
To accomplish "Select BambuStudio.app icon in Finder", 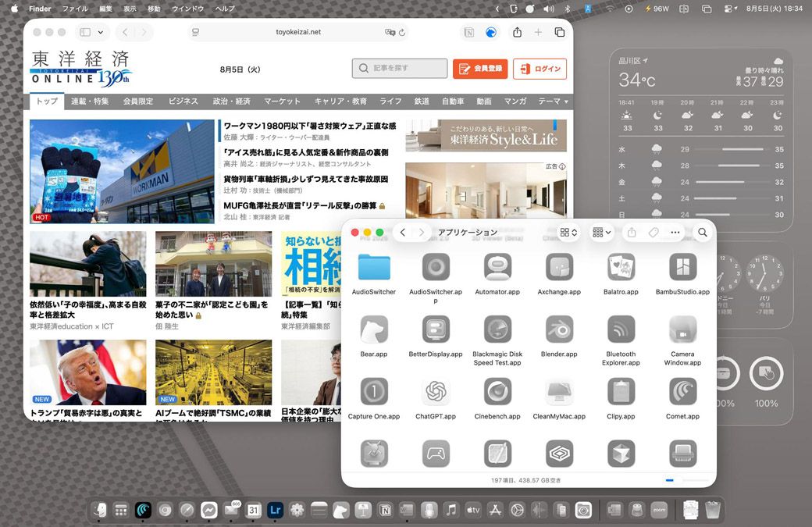I will tap(682, 267).
